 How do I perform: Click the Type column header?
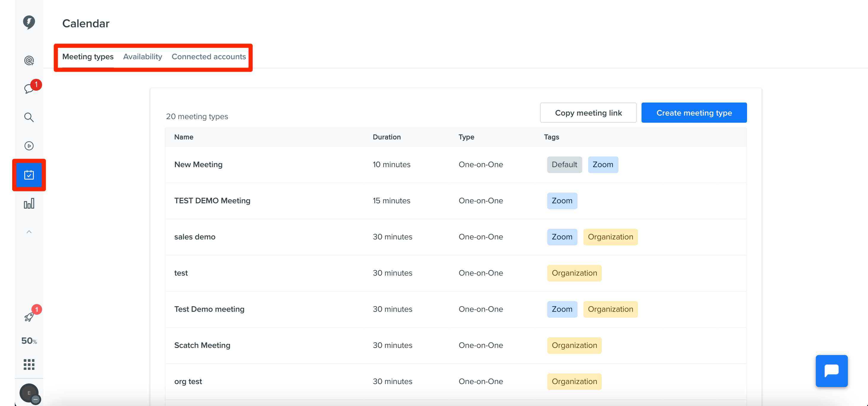tap(466, 137)
